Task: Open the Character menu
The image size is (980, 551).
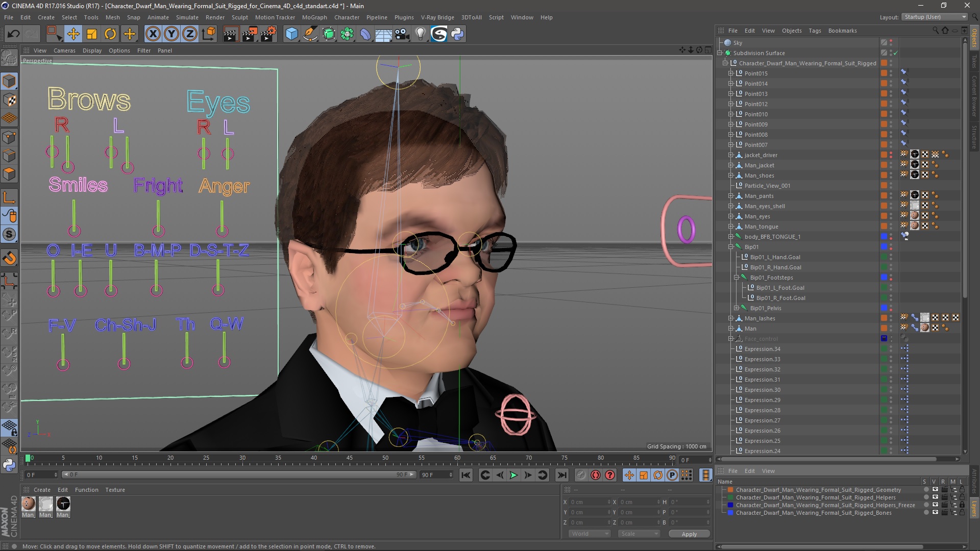Action: [x=347, y=17]
